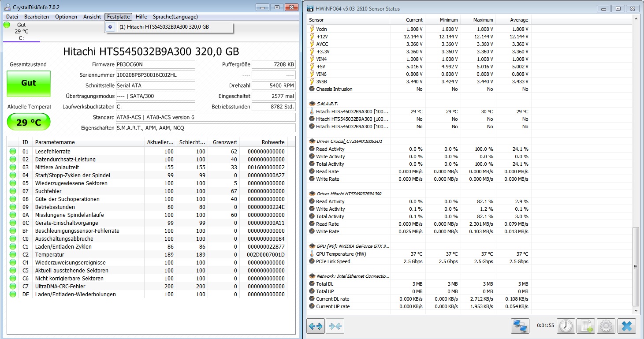Click green status circle of Temperatur row
Image resolution: width=644 pixels, height=339 pixels.
click(12, 254)
